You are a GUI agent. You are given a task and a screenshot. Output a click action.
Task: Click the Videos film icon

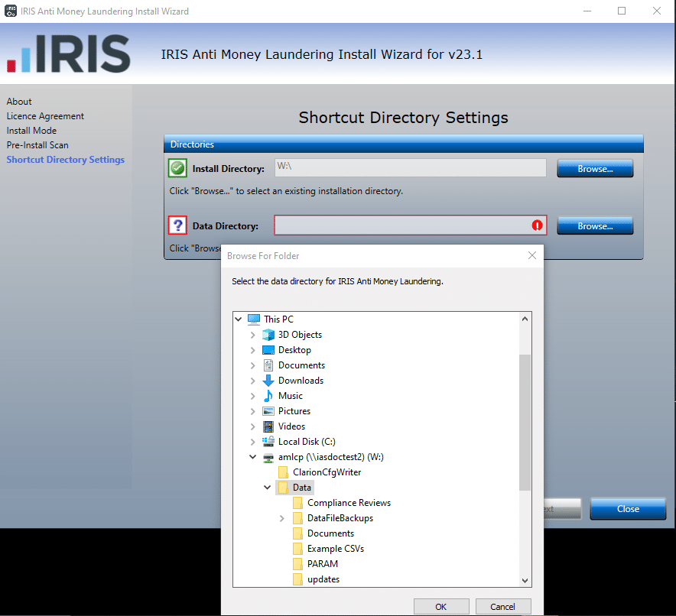(x=268, y=426)
